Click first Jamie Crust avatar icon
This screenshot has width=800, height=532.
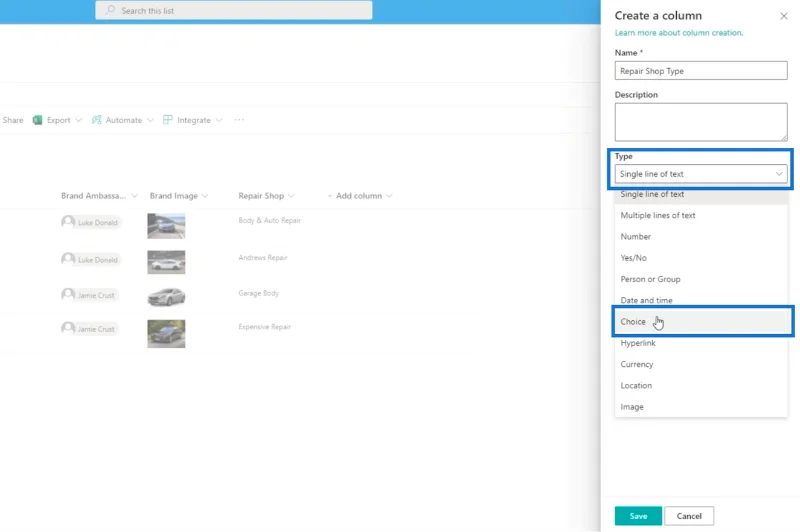(x=68, y=295)
